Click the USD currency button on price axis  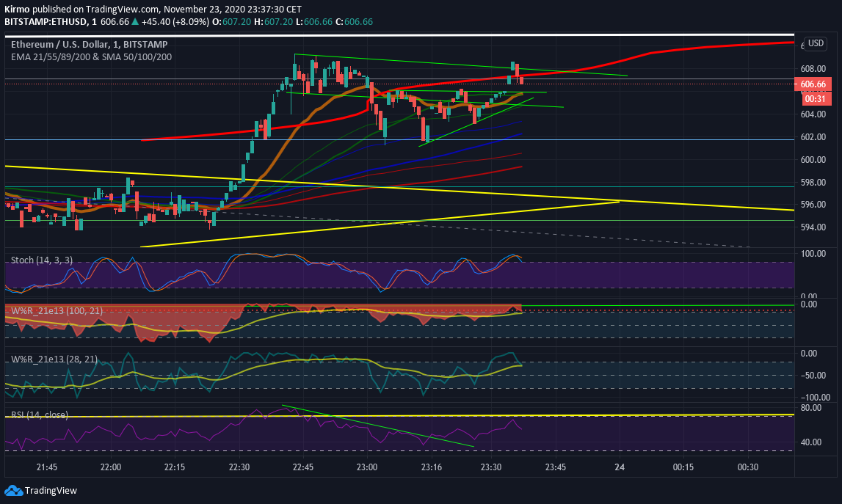coord(816,43)
